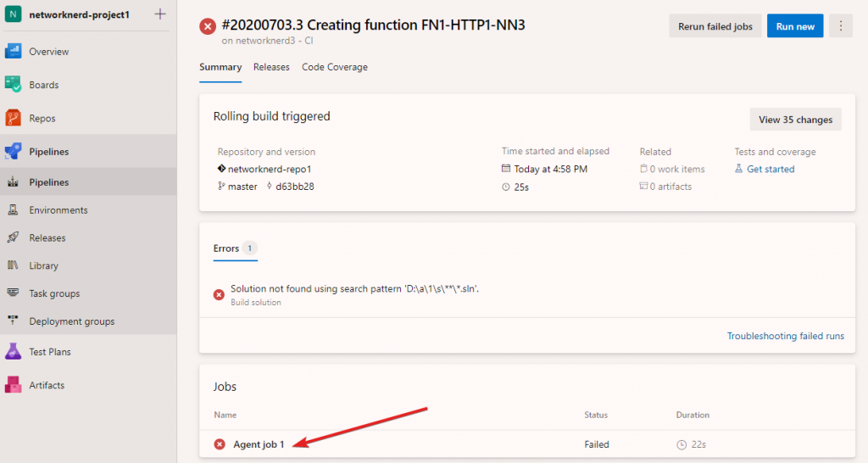Click the Releases rocket icon in sidebar
868x463 pixels.
(13, 237)
